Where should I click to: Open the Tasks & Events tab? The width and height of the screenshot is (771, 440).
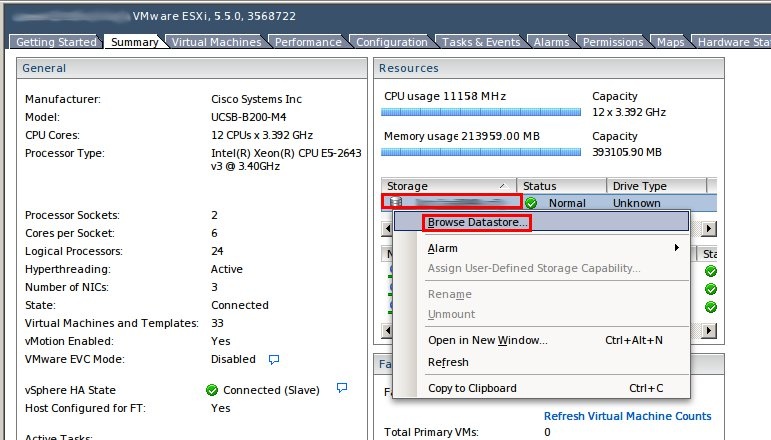pyautogui.click(x=481, y=42)
